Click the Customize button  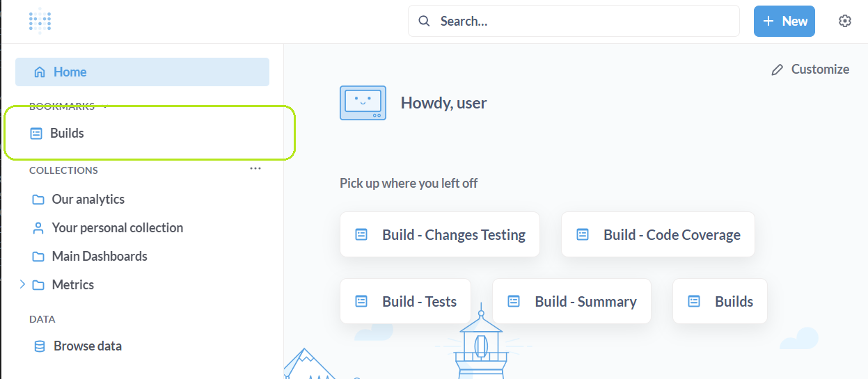[x=810, y=70]
